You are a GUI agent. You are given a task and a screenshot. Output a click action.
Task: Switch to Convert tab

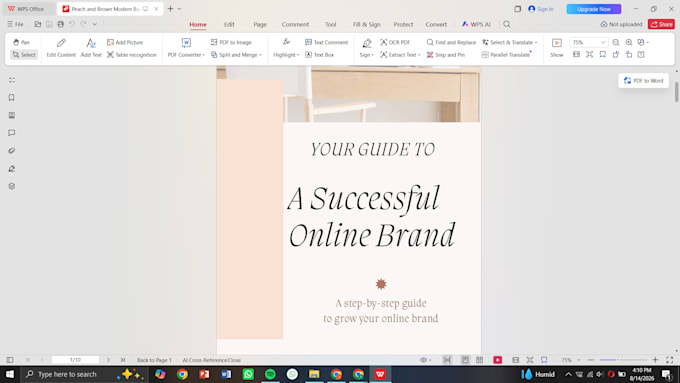click(436, 24)
